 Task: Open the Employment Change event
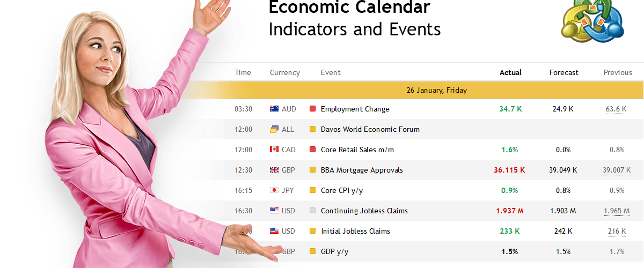pyautogui.click(x=355, y=109)
